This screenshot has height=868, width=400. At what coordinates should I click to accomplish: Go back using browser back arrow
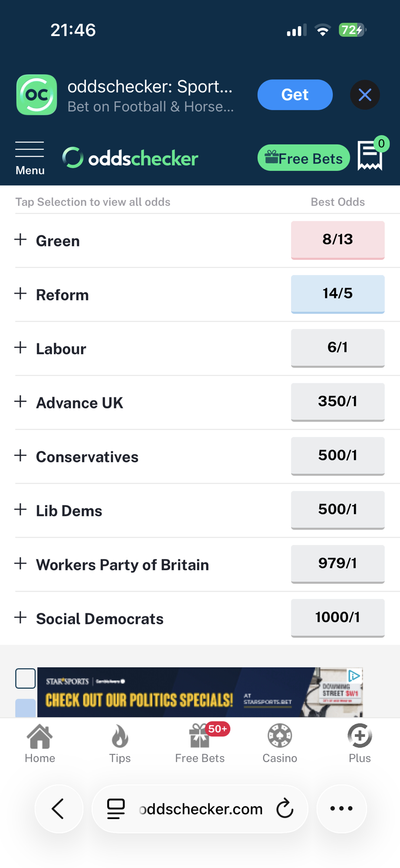point(59,809)
